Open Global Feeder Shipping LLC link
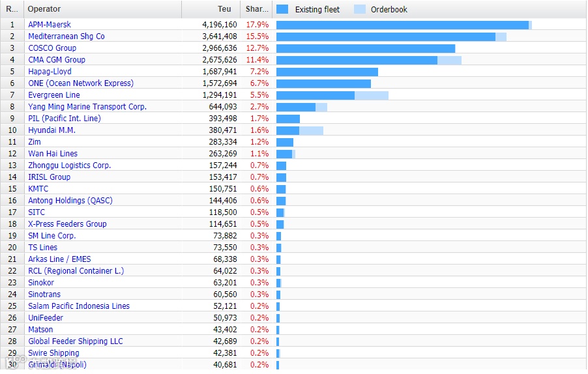 (x=76, y=341)
